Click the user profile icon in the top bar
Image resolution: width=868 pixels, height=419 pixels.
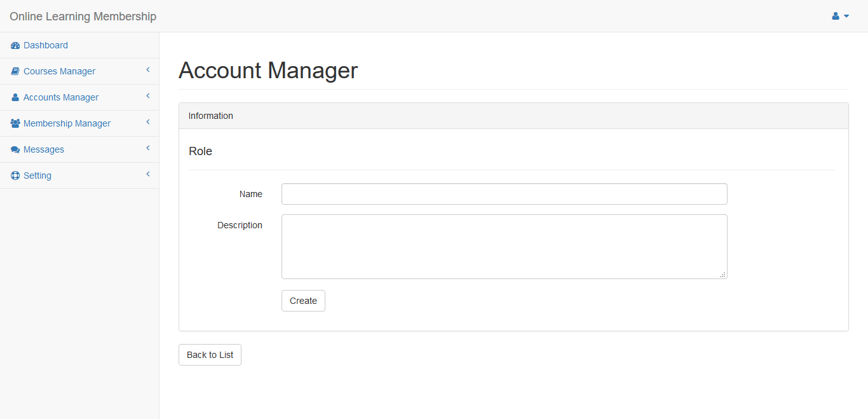pos(836,17)
